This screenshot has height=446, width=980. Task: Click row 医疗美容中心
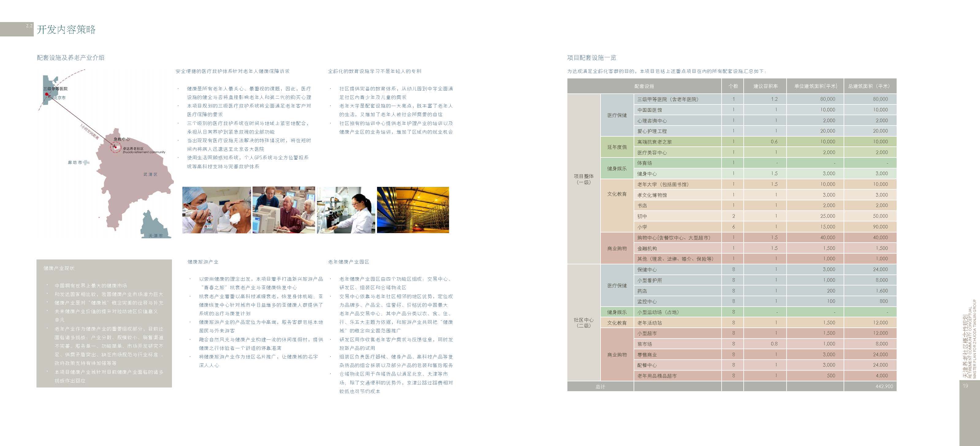point(765,153)
